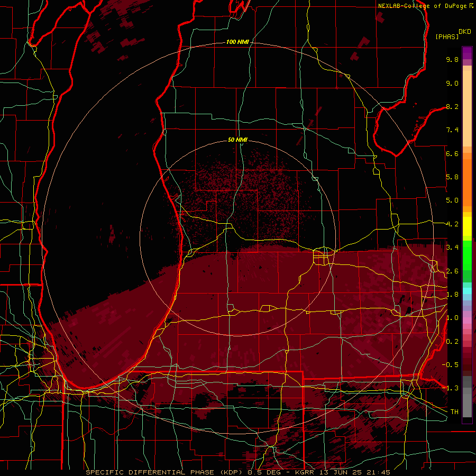Click the 0.5 DEG elevation text

pos(264,472)
